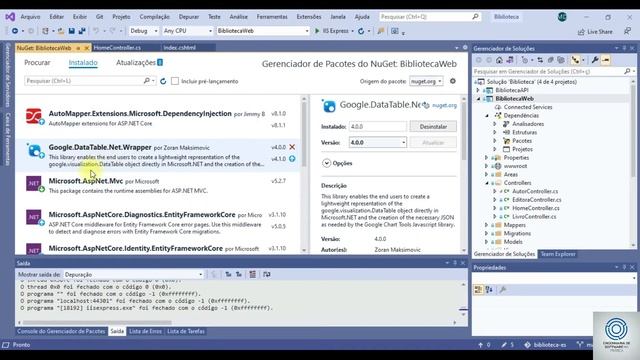Viewport: 640px width, 360px height.
Task: Uninstall Google.DataTable.Net.Wrapper via red X icon
Action: tap(292, 147)
